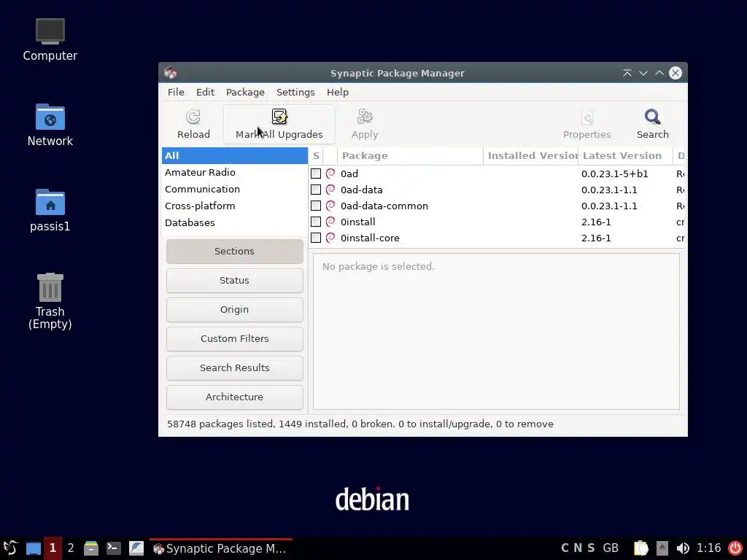Open the start menu bird icon
This screenshot has height=560, width=747.
[10, 548]
